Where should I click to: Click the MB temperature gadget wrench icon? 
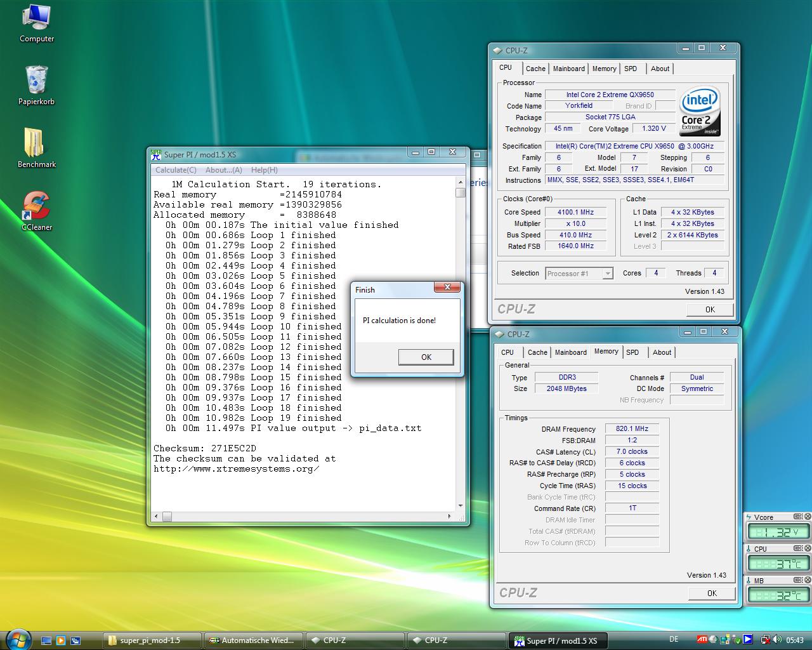click(799, 580)
